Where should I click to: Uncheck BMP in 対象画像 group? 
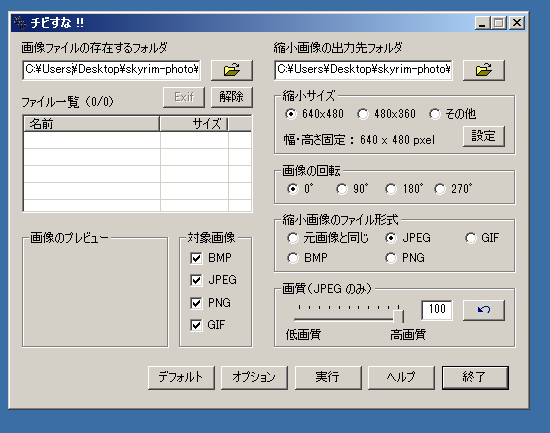pyautogui.click(x=210, y=258)
